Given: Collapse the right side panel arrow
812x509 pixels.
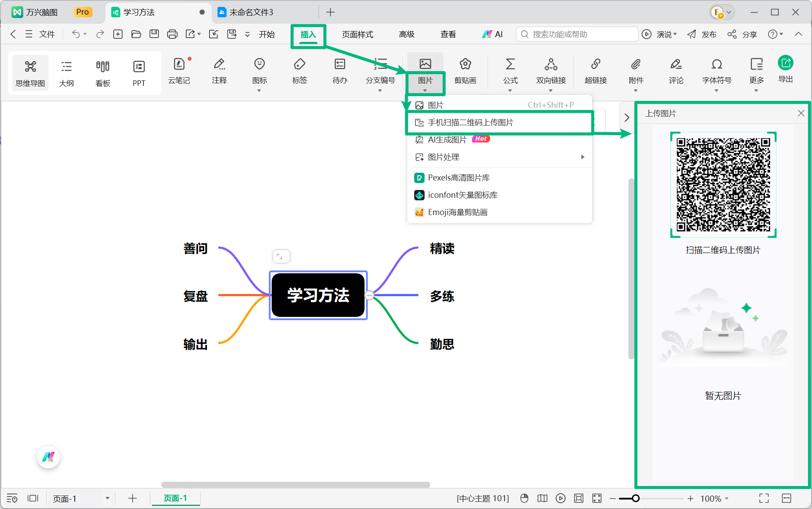Looking at the screenshot, I should pos(627,117).
